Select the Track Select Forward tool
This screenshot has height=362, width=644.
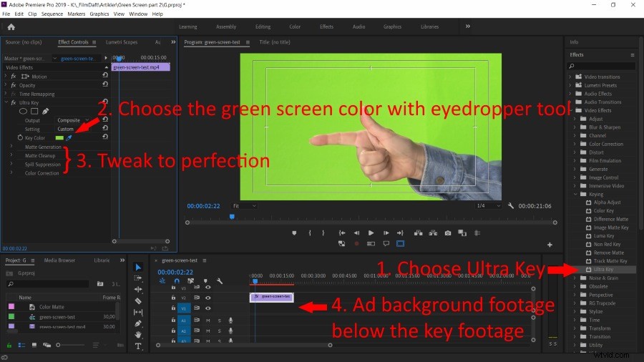[x=138, y=278]
